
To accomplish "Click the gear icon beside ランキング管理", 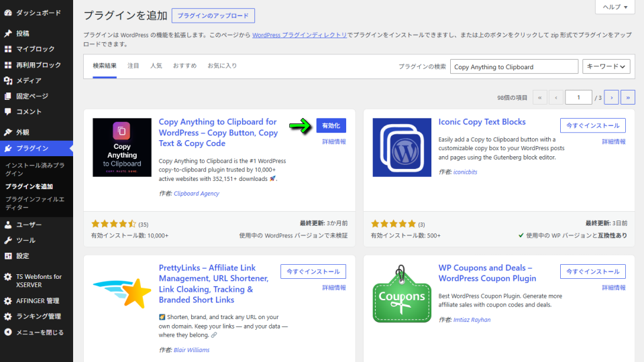I will 8,316.
